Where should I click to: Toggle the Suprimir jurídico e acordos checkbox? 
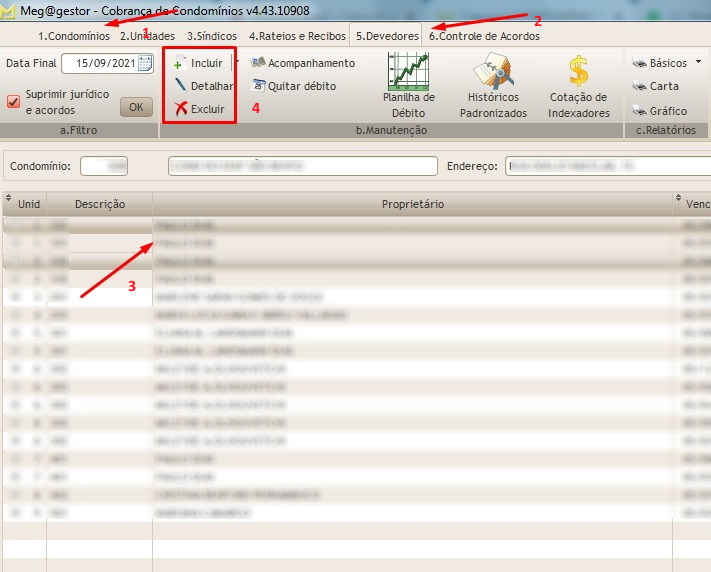[14, 101]
